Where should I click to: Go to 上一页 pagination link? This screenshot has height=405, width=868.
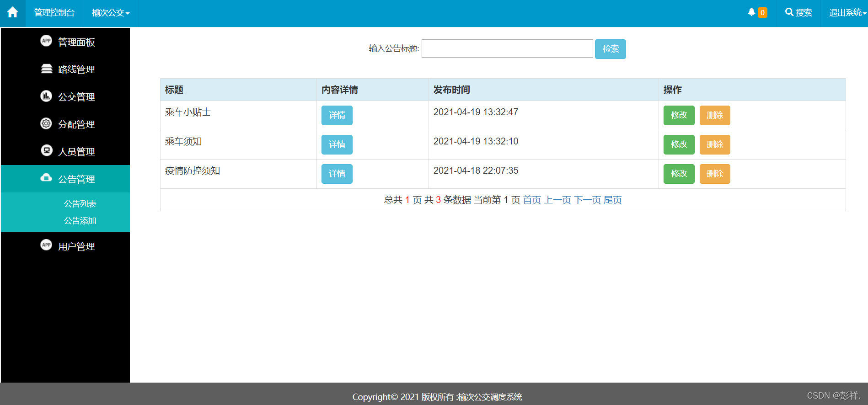pyautogui.click(x=557, y=200)
